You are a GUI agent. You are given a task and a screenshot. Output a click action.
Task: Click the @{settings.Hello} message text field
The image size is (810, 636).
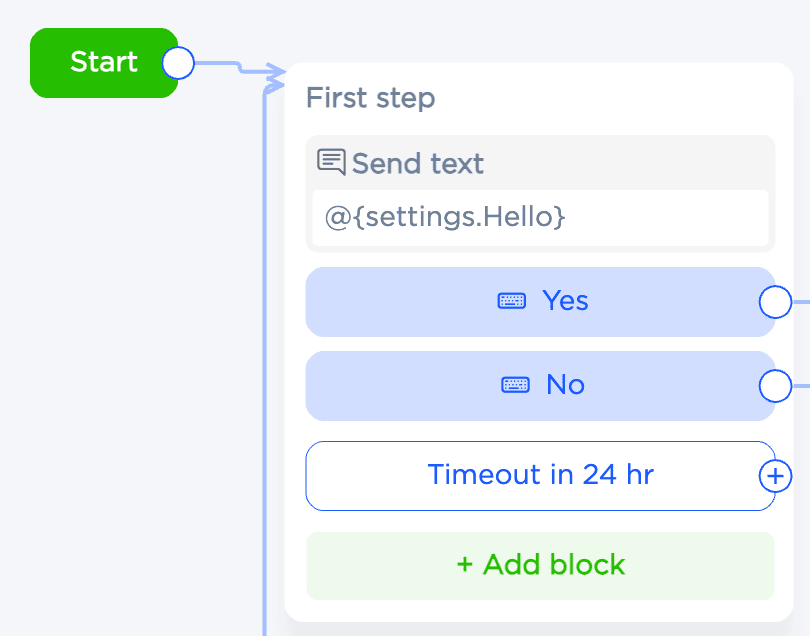click(x=540, y=216)
